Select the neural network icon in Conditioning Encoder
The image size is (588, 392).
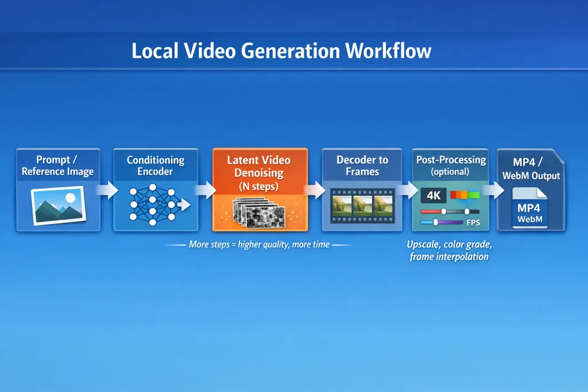pos(160,205)
